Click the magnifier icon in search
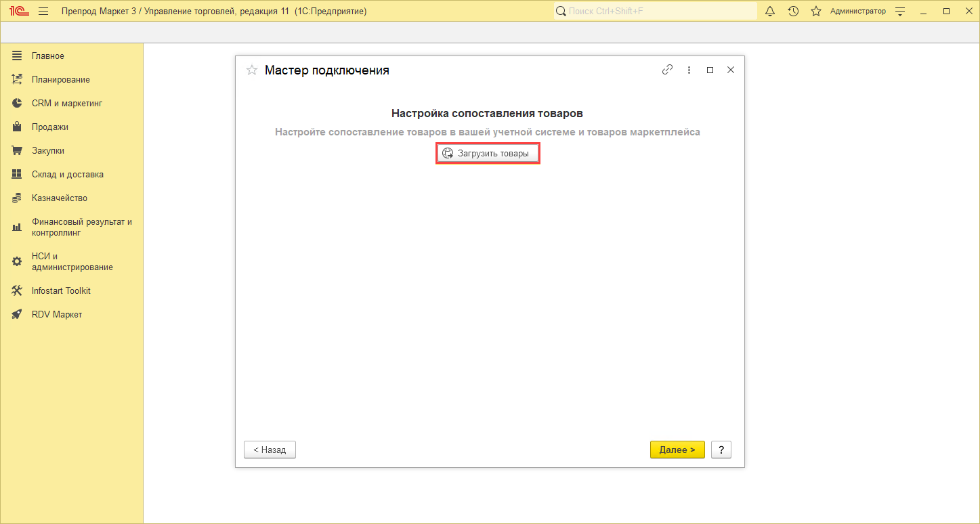This screenshot has height=524, width=980. [x=561, y=12]
